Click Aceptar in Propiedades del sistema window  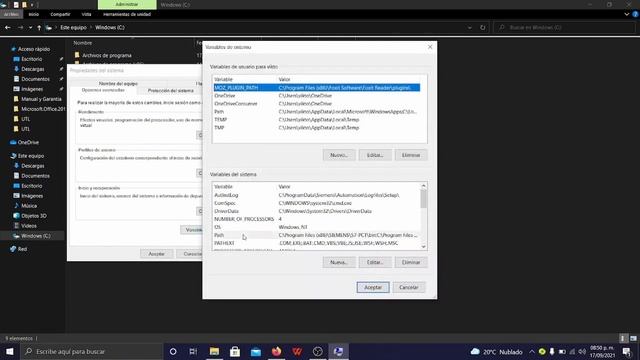tap(156, 254)
